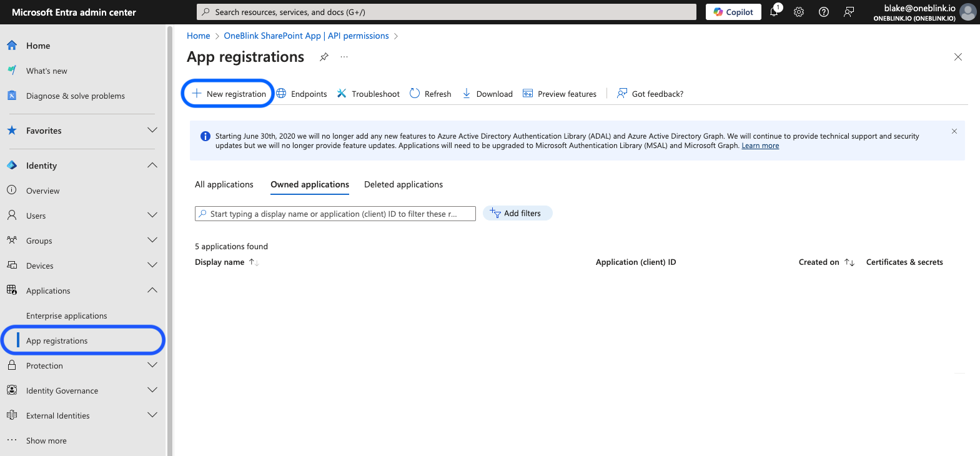Click the Devices icon in sidebar
The image size is (980, 456).
coord(12,265)
